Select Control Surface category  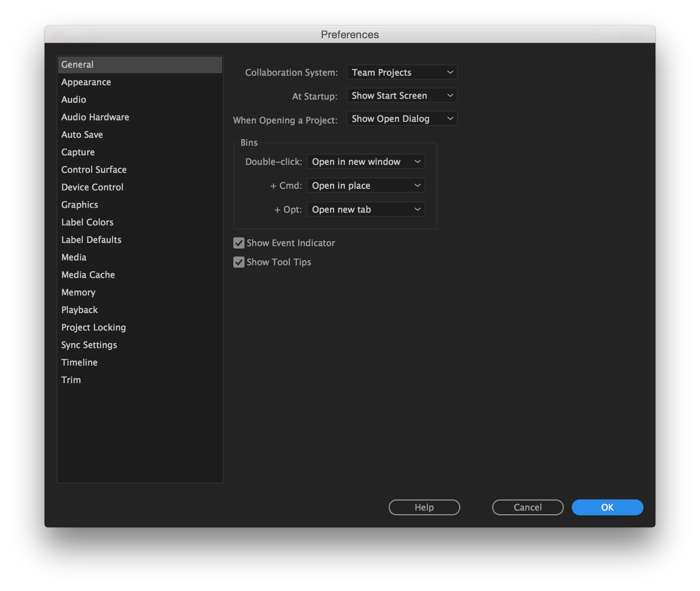pyautogui.click(x=140, y=170)
